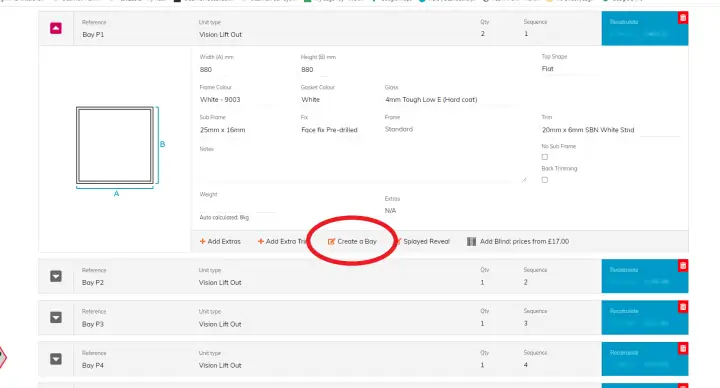Tick the No Sub Frame checkbox
This screenshot has height=388, width=720.
click(545, 157)
